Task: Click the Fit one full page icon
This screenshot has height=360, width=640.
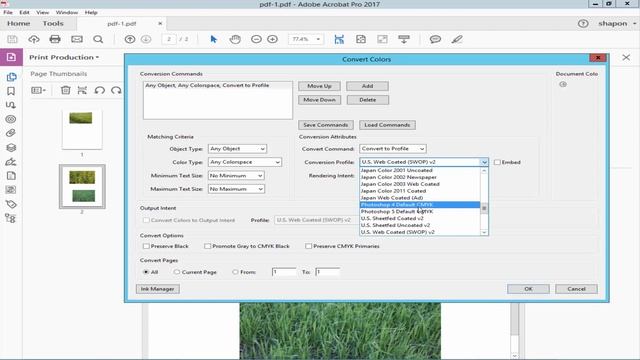Action: (x=361, y=39)
